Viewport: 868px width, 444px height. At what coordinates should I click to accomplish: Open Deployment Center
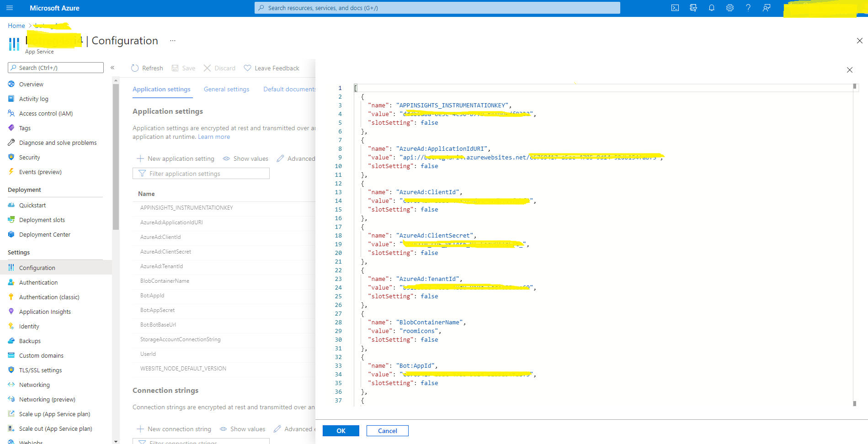[x=44, y=234]
